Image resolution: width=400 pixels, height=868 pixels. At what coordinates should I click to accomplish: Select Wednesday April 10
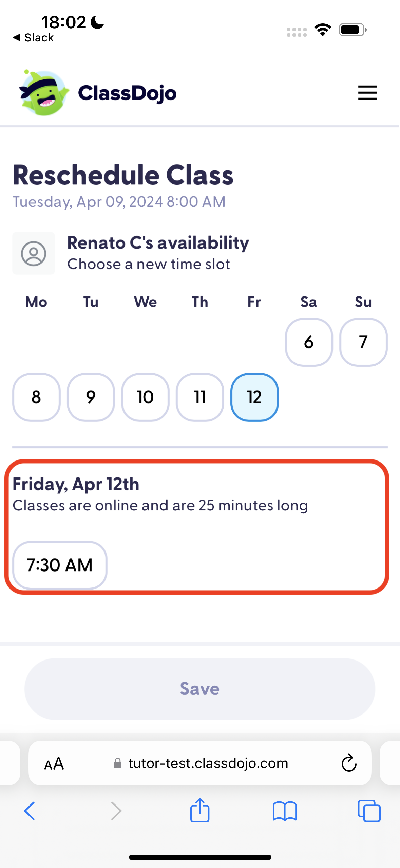145,397
